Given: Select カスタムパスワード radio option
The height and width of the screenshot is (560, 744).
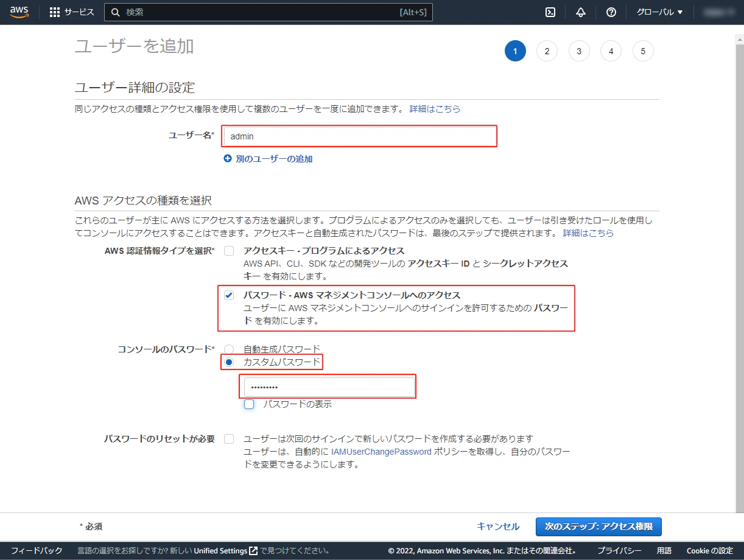Looking at the screenshot, I should click(229, 362).
